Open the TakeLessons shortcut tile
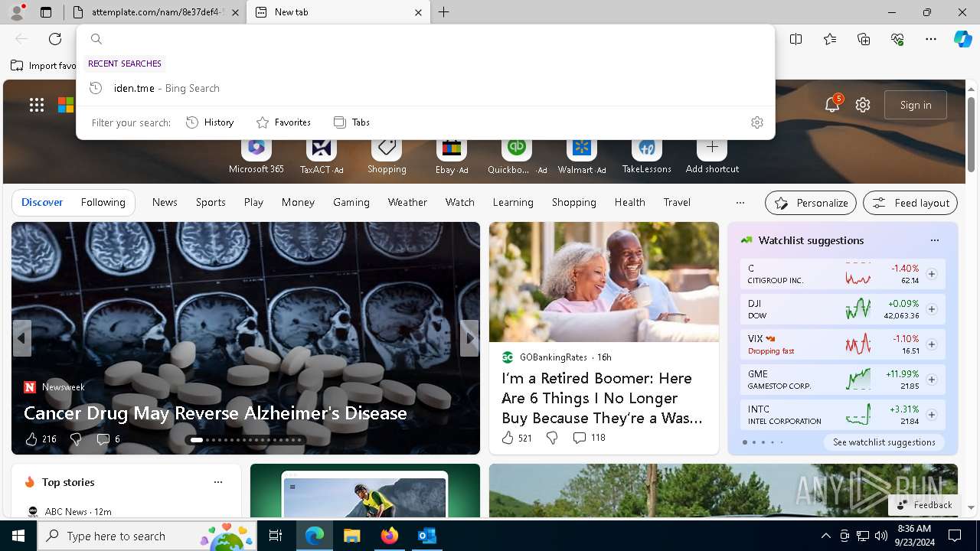 tap(647, 155)
